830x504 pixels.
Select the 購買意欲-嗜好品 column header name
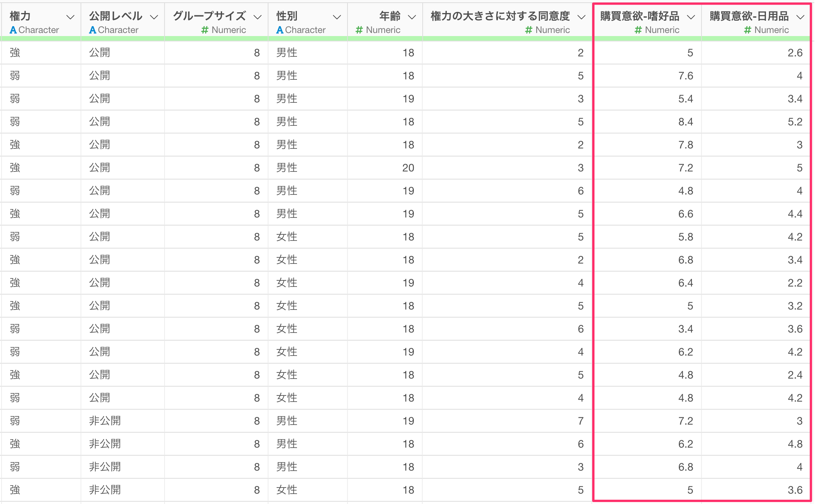pos(640,16)
